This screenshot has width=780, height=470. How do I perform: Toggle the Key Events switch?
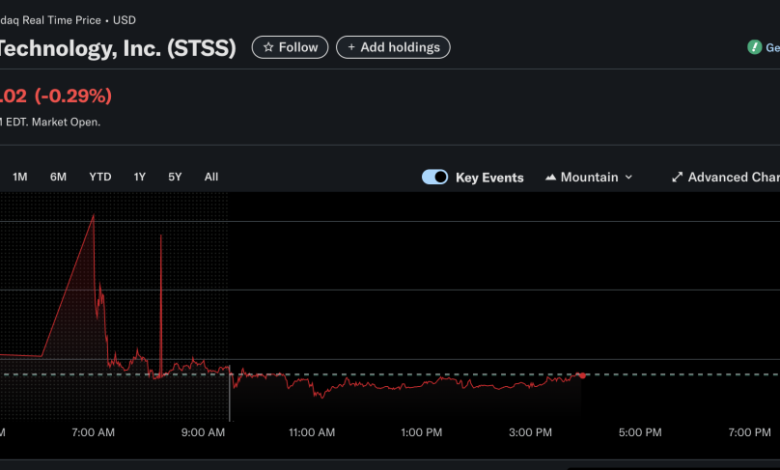coord(435,177)
